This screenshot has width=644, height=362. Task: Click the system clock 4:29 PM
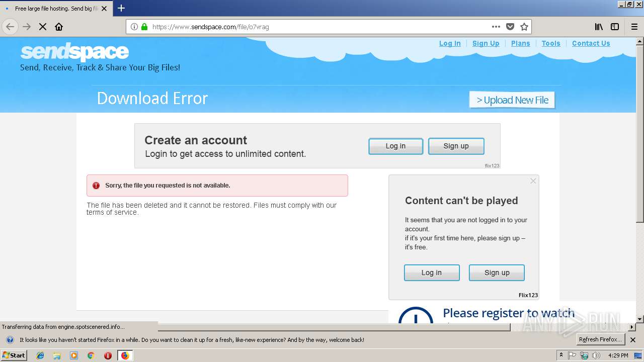[618, 355]
